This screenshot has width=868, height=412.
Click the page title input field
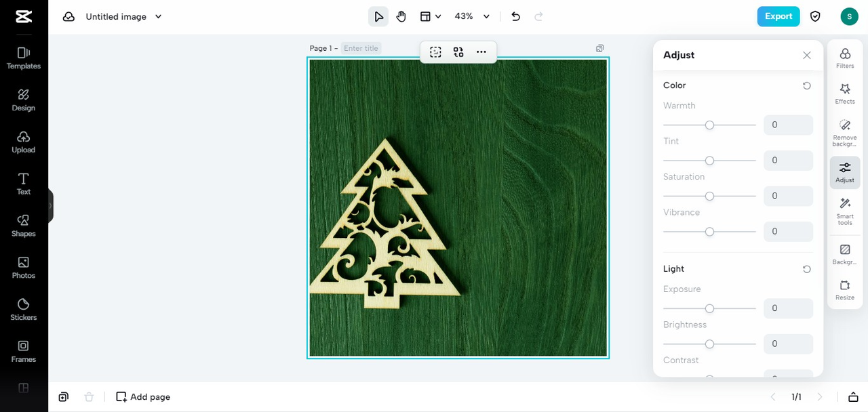click(361, 48)
